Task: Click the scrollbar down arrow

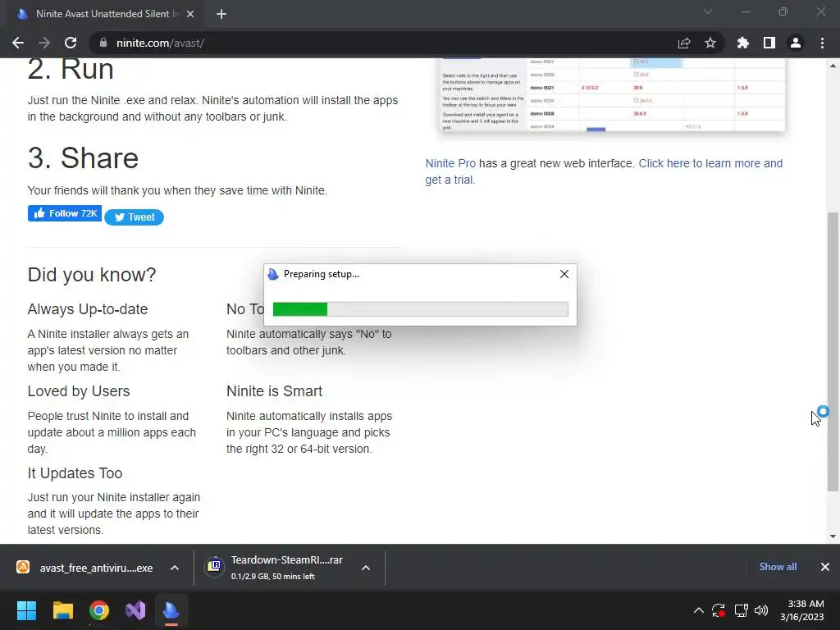Action: pos(833,536)
